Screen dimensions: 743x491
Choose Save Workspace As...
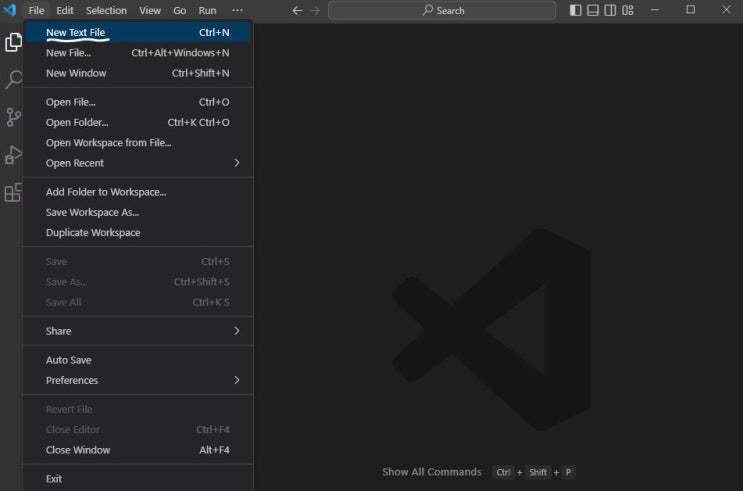[138, 212]
